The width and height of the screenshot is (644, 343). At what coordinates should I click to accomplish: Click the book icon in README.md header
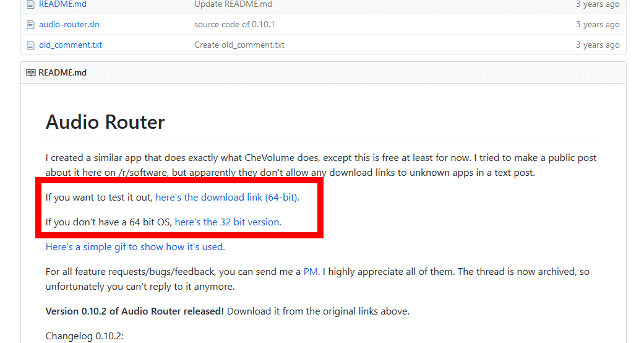coord(31,73)
